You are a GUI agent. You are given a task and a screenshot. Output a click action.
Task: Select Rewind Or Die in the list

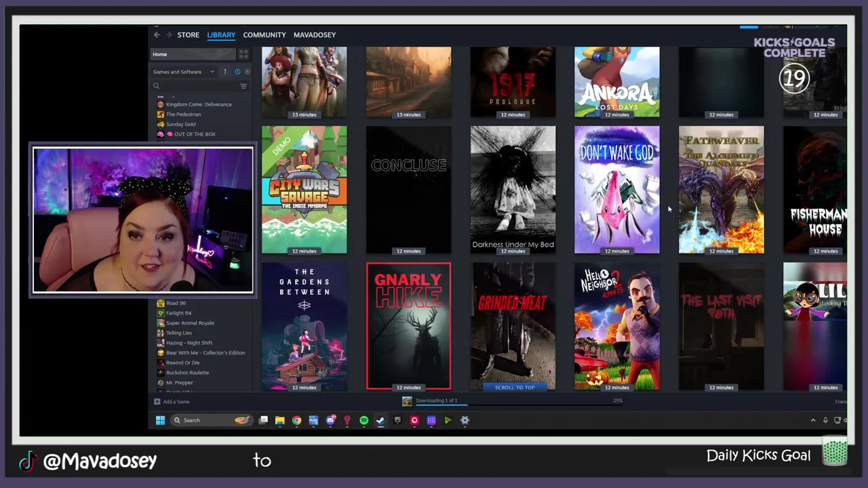point(182,363)
